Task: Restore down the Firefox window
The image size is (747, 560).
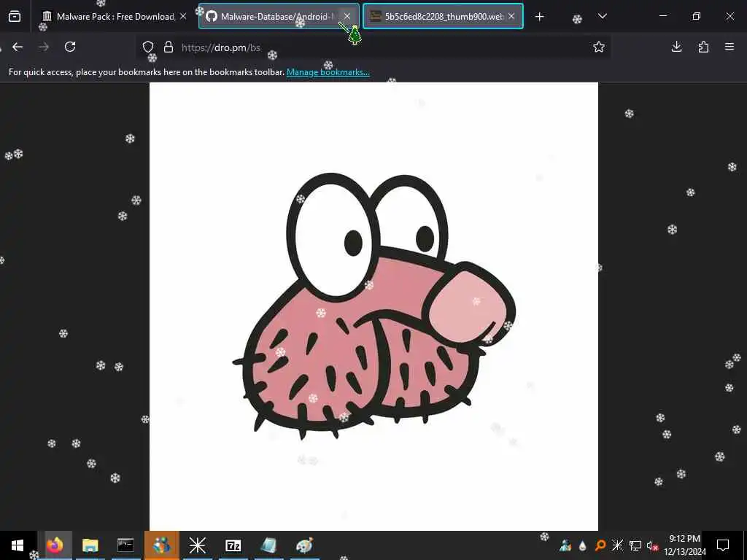Action: pos(697,16)
